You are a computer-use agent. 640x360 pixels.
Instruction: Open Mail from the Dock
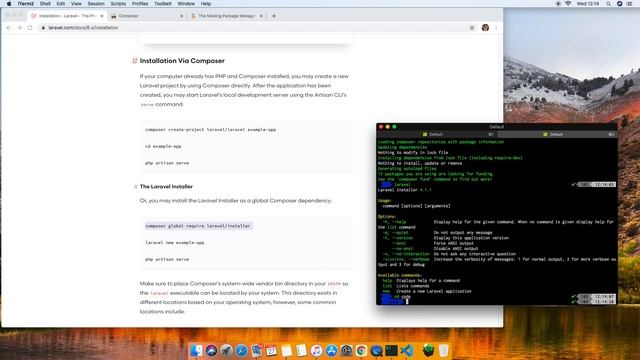pos(256,350)
